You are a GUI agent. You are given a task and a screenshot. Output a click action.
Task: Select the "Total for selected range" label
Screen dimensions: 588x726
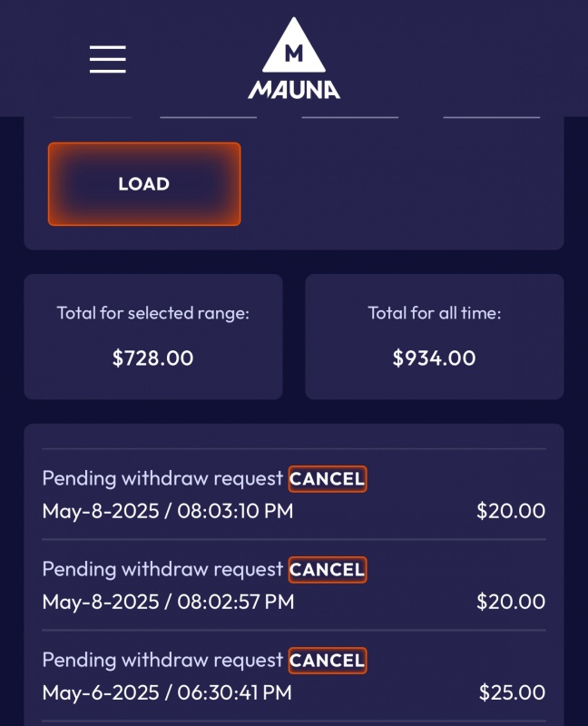click(x=152, y=313)
